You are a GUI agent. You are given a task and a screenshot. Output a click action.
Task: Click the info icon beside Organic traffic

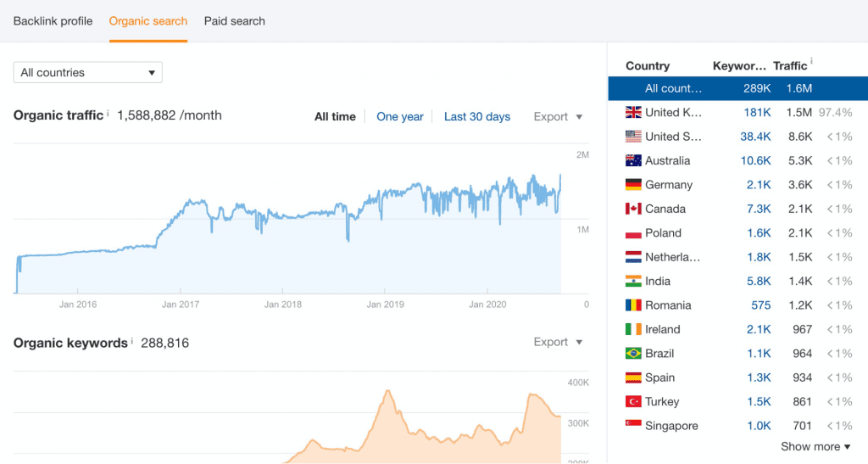point(108,113)
